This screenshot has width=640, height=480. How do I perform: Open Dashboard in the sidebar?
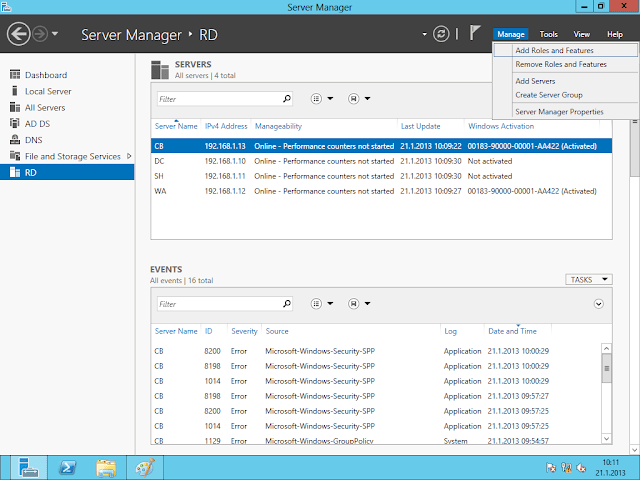45,75
